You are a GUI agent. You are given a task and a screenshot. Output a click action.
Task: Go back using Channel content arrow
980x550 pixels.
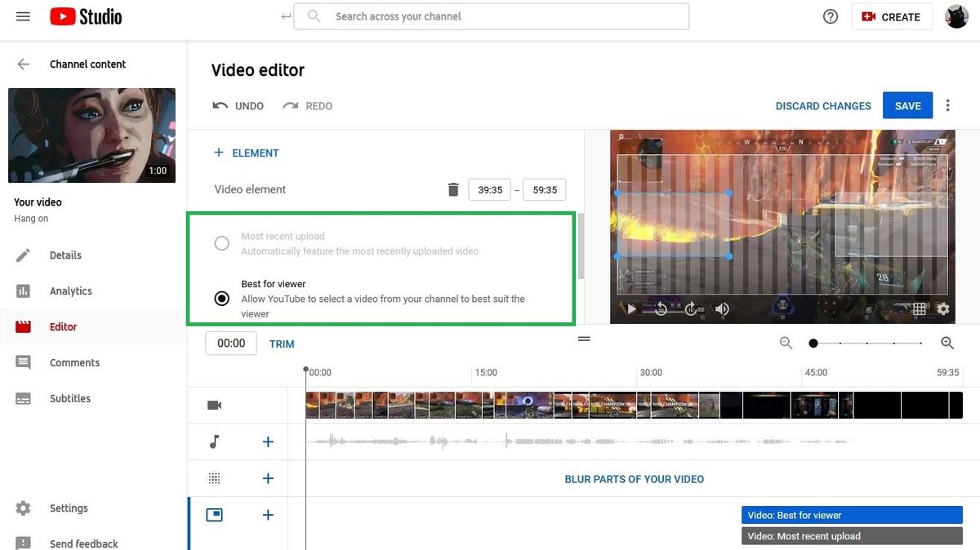pyautogui.click(x=23, y=64)
